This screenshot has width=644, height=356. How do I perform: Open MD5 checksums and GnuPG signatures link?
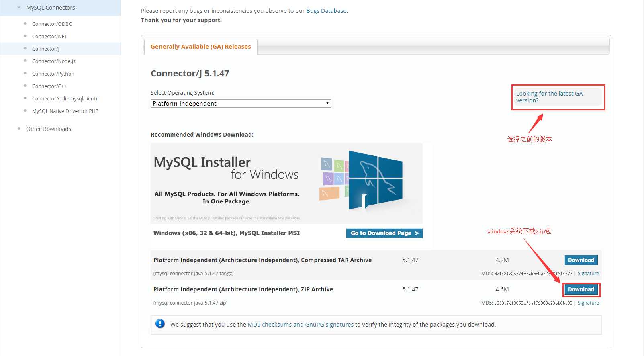point(301,325)
